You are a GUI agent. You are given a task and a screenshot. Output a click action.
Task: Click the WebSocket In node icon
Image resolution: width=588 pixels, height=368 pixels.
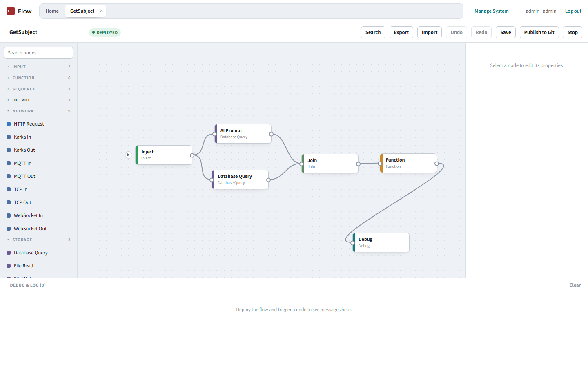pyautogui.click(x=9, y=215)
